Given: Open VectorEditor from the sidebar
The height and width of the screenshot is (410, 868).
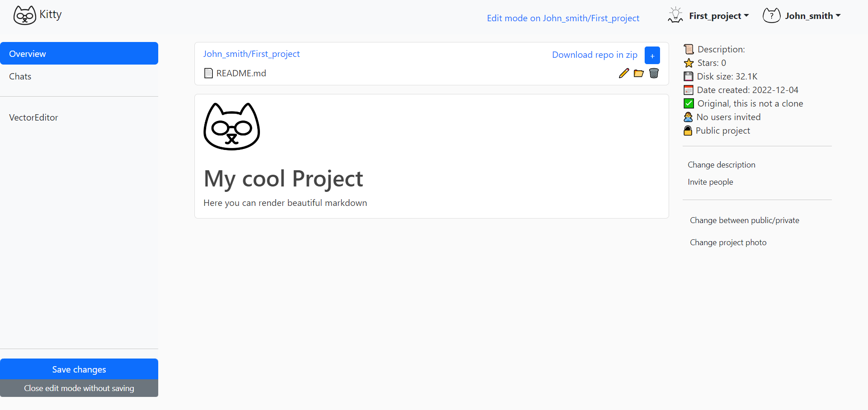Looking at the screenshot, I should [x=33, y=117].
